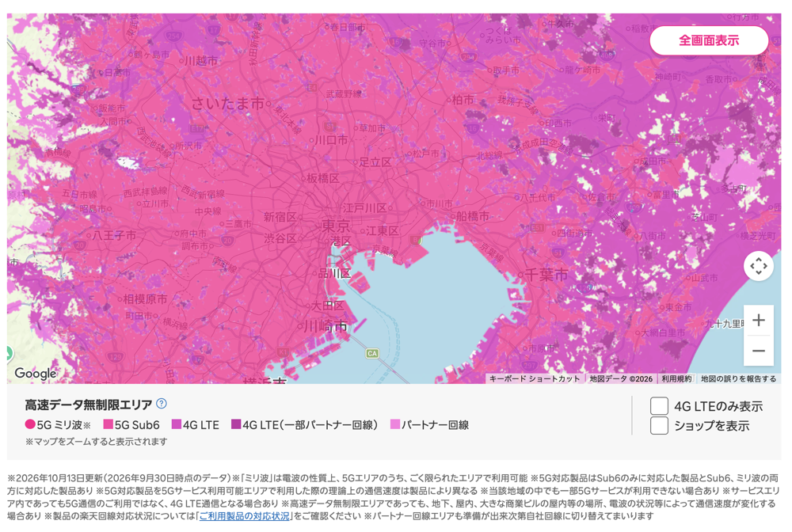Image resolution: width=792 pixels, height=532 pixels.
Task: Click the 全画面表示 button
Action: tap(709, 40)
